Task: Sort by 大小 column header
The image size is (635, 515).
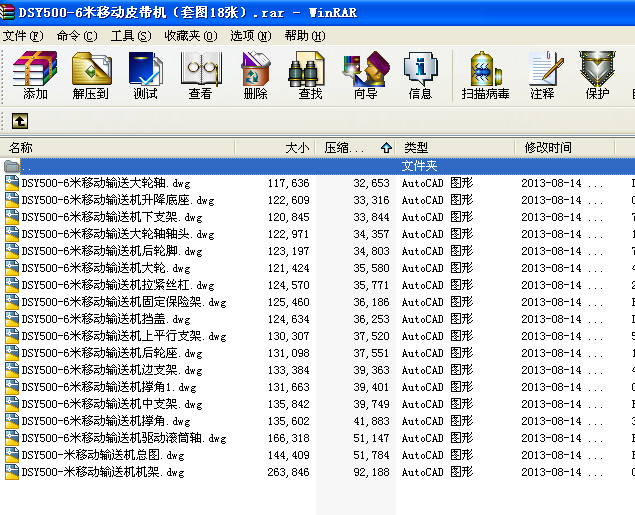Action: pos(275,148)
